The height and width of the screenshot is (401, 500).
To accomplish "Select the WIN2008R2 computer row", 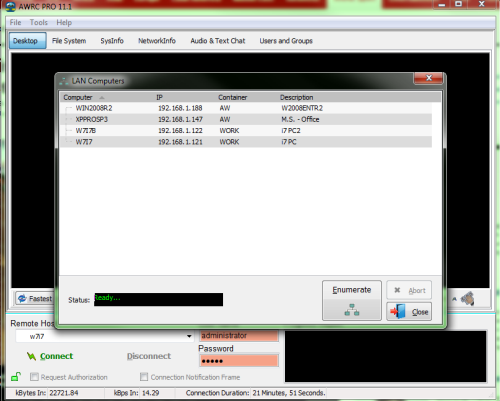I will pyautogui.click(x=246, y=108).
